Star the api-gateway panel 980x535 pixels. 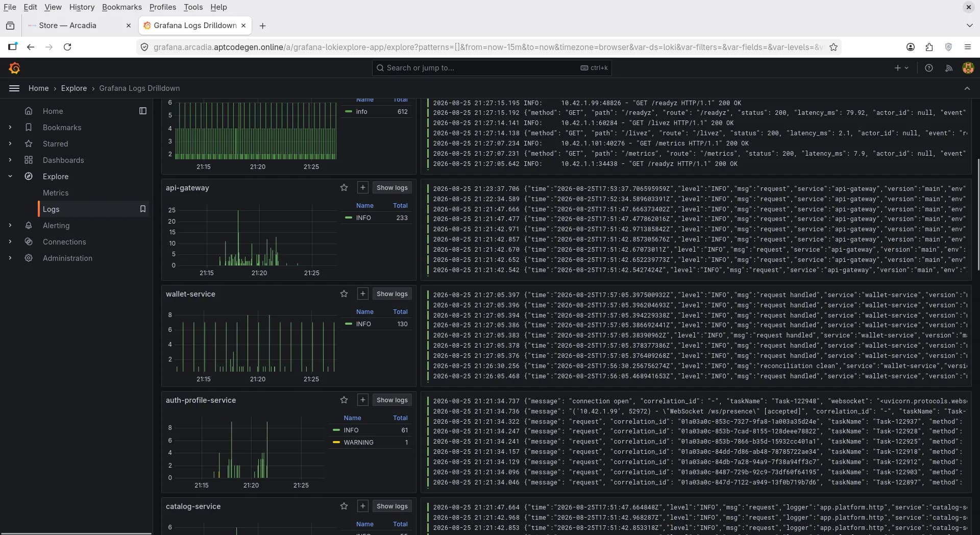[344, 188]
